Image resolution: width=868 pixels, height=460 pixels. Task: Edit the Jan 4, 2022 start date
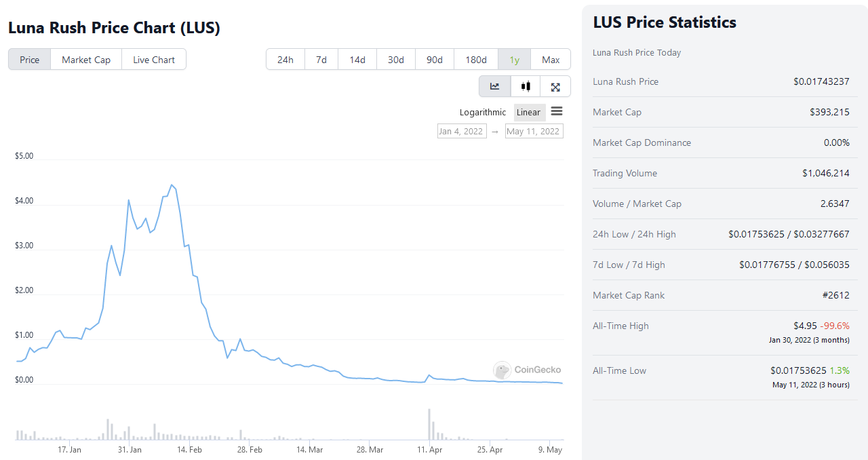pos(461,131)
